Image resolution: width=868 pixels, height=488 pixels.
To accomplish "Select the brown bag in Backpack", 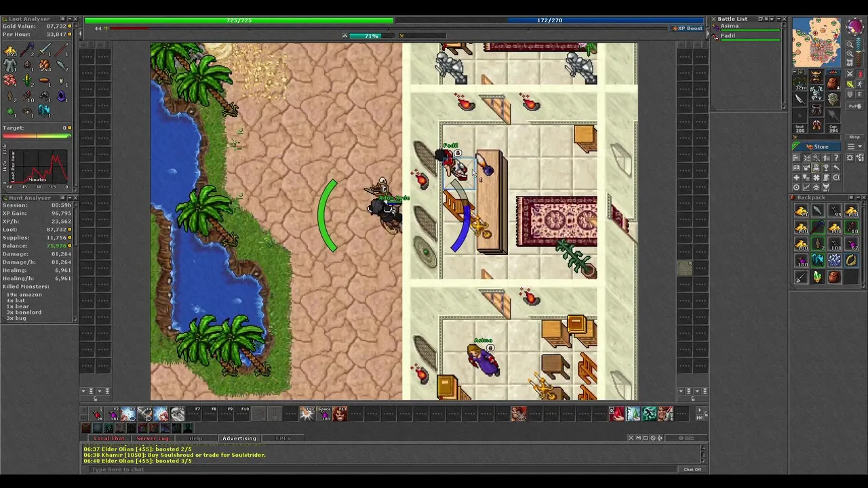I will 835,277.
